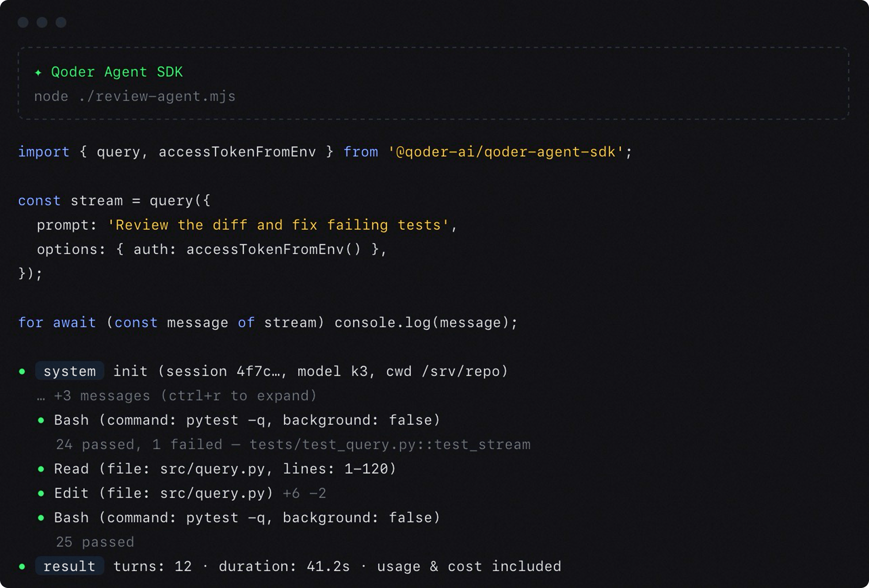Screen dimensions: 869x588
Task: Click the leftmost gray window dot
Action: (x=23, y=22)
